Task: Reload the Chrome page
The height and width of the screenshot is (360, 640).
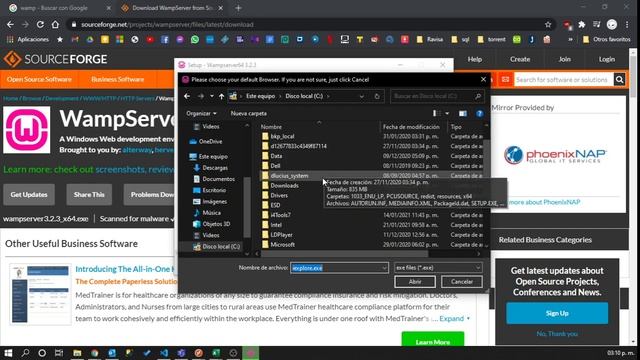Action: 40,24
